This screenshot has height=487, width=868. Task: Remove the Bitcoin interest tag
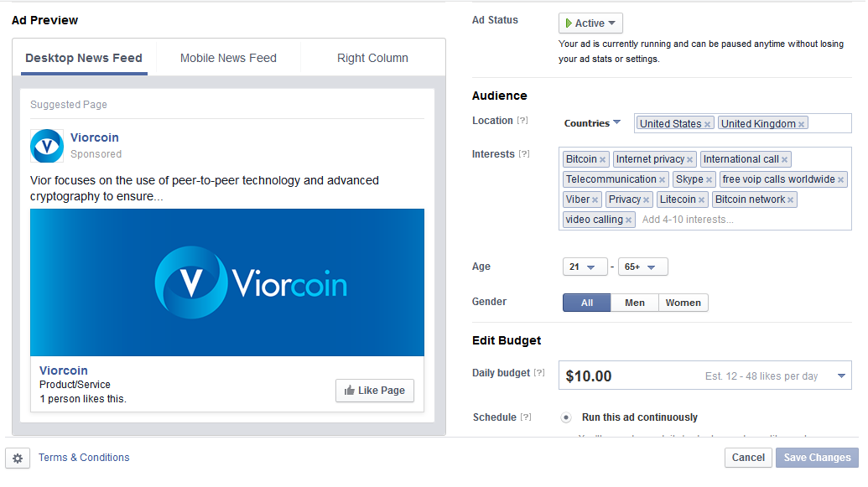tap(602, 160)
